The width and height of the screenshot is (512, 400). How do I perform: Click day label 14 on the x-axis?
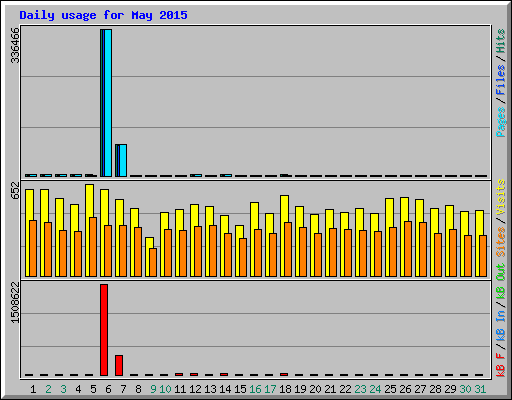pos(225,389)
